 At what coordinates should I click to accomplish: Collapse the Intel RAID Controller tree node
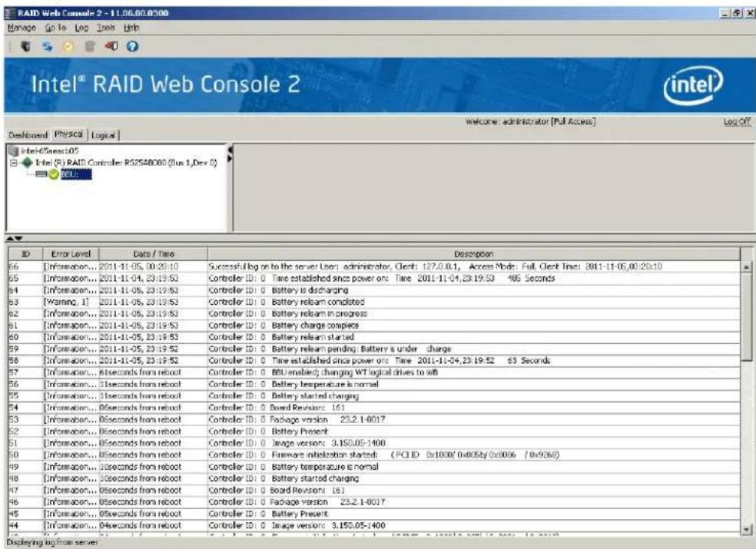pos(14,163)
